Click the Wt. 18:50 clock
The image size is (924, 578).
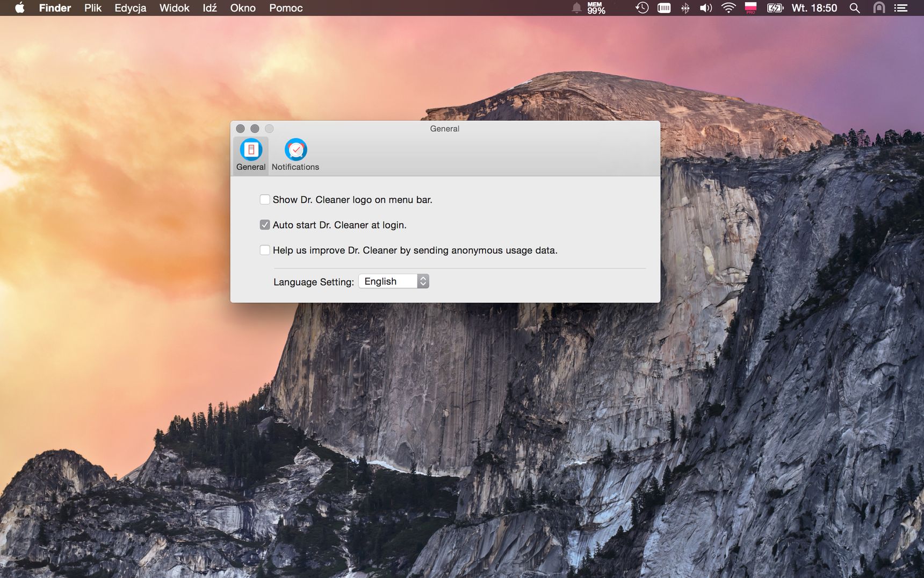coord(814,8)
